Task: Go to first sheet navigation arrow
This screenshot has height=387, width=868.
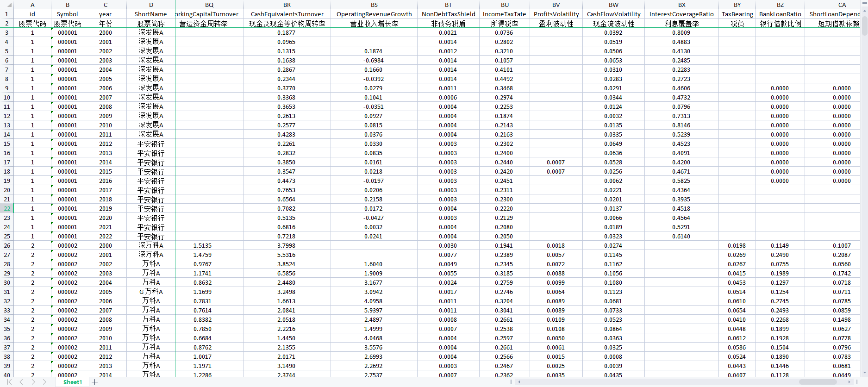Action: (10, 382)
